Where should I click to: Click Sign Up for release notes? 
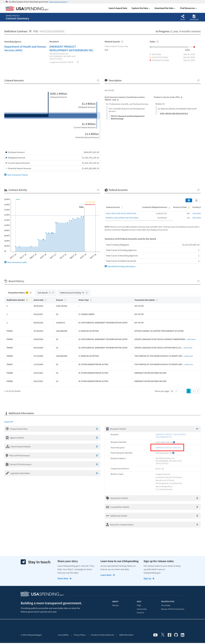(x=149, y=578)
